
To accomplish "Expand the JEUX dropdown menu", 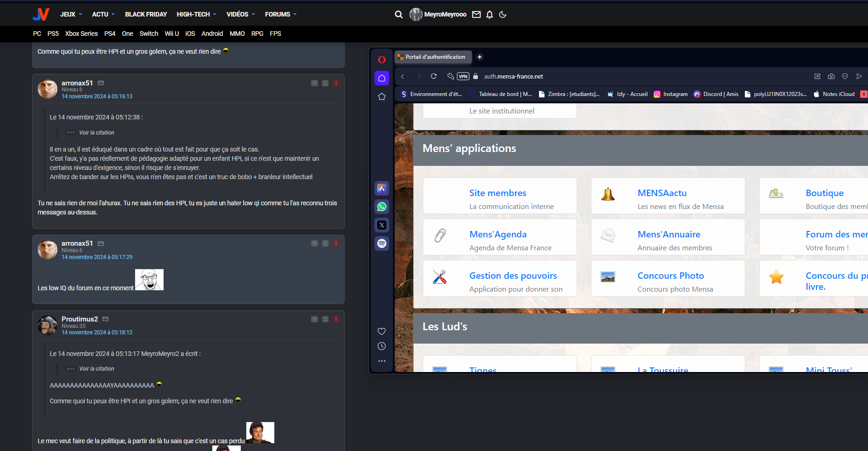I will click(71, 14).
